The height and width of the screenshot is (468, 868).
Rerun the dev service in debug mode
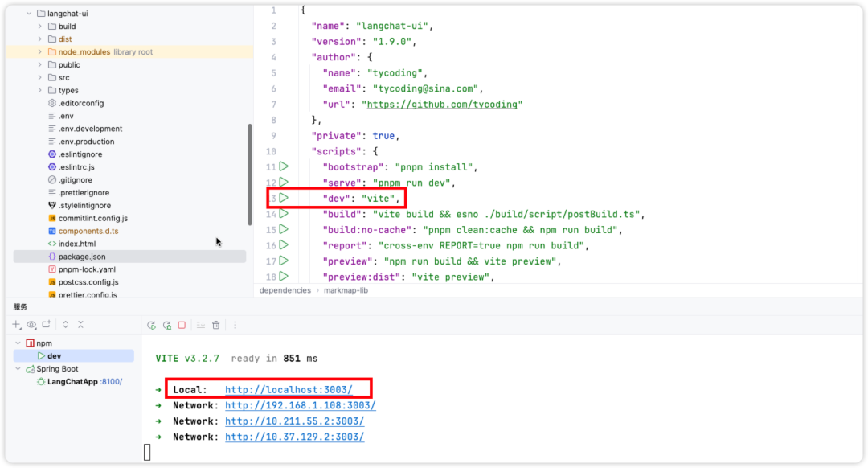tap(166, 326)
